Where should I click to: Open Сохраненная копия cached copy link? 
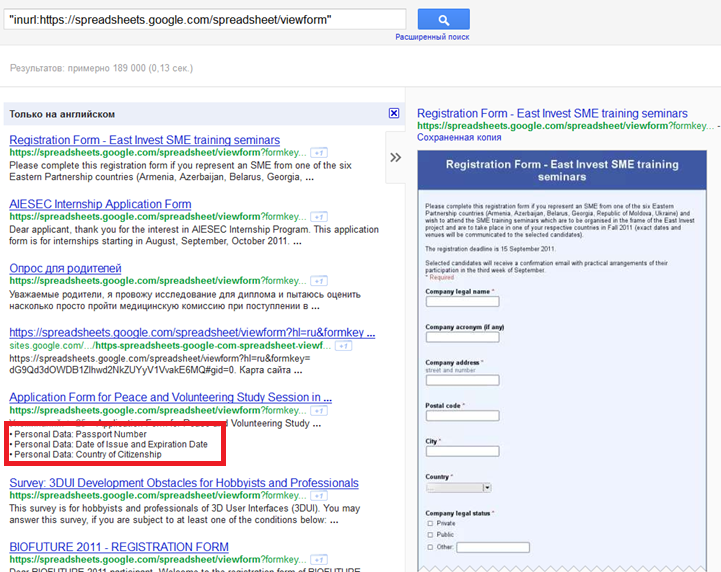[x=459, y=137]
